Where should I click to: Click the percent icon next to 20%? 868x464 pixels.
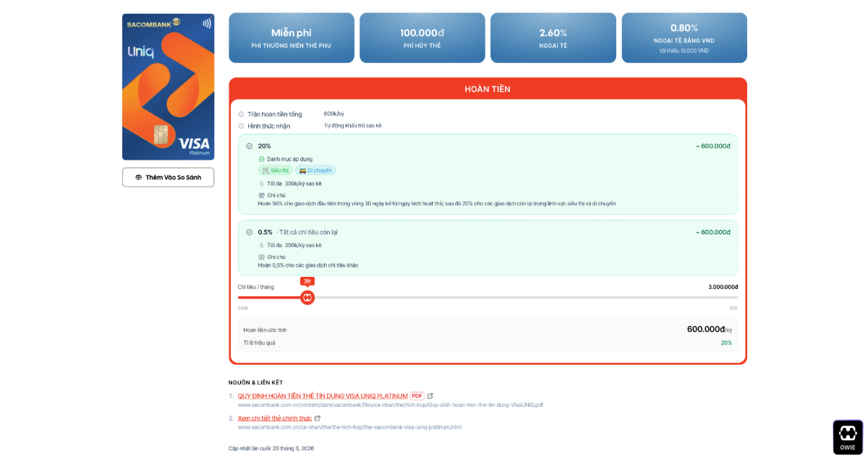[x=250, y=146]
